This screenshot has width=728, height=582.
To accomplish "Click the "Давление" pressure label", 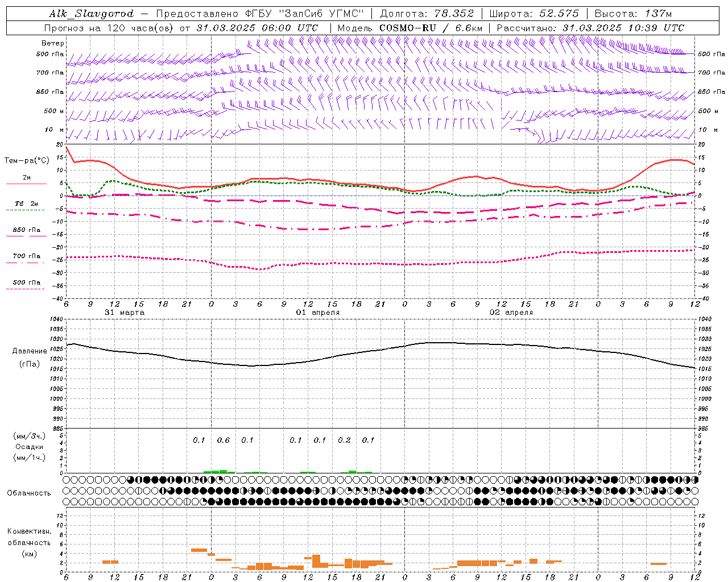I will coord(29,351).
